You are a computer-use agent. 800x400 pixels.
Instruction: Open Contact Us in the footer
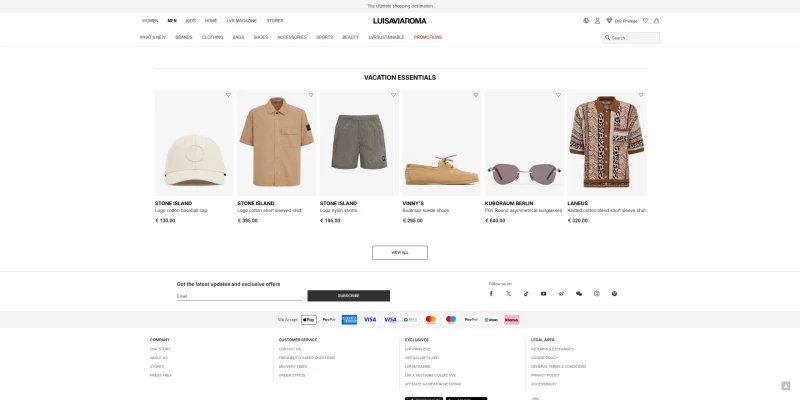coord(290,349)
